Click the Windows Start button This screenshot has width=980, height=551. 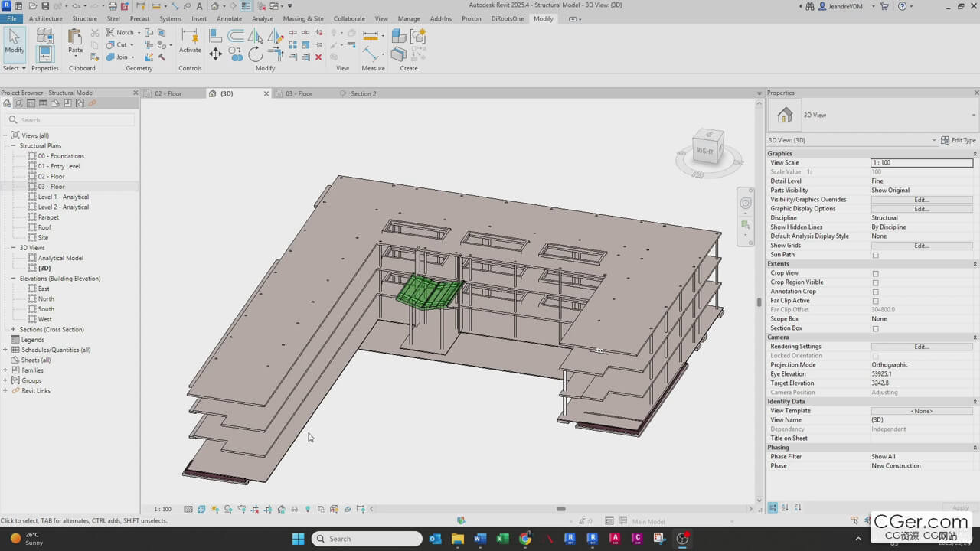pos(298,539)
